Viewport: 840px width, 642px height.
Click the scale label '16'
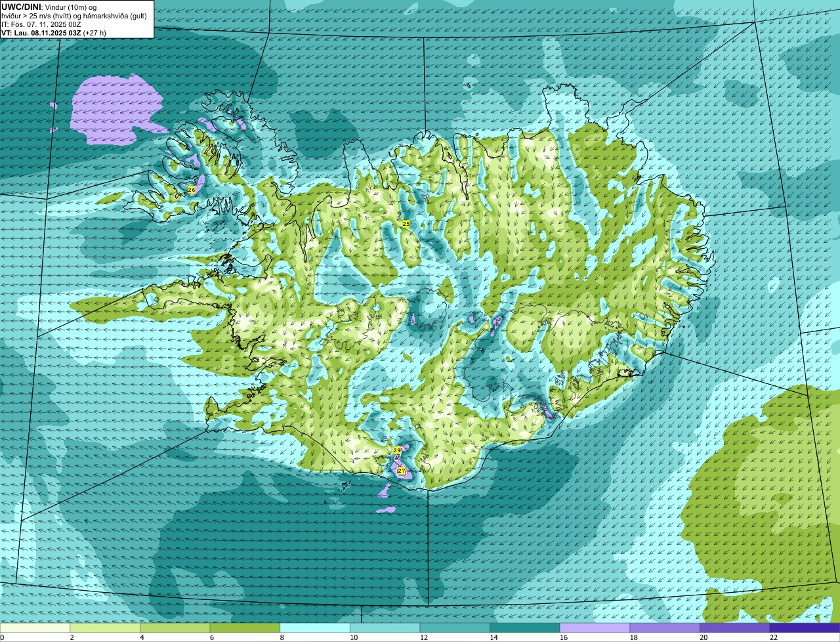point(564,637)
